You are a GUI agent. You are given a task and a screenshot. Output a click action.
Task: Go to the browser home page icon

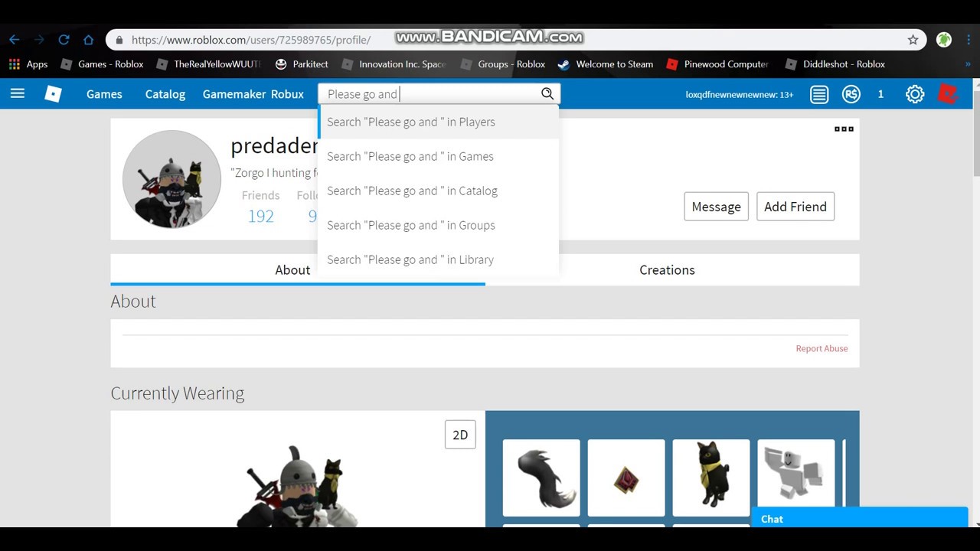click(x=89, y=40)
